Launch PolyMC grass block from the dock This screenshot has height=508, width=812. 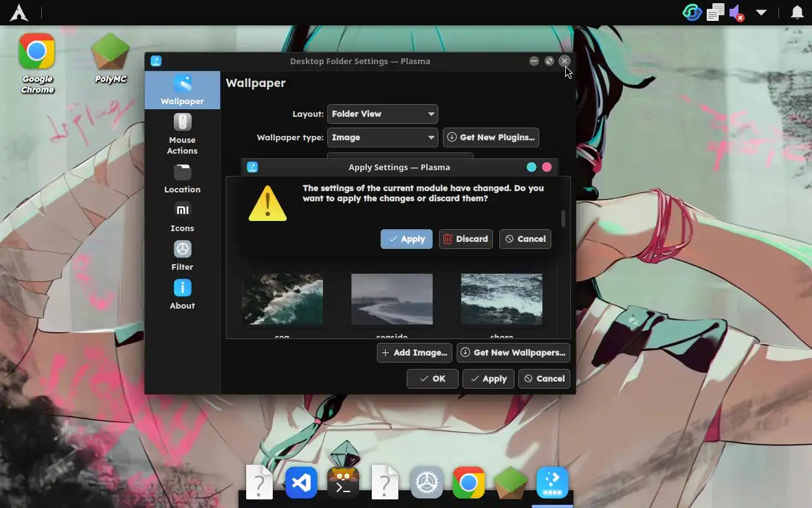pyautogui.click(x=511, y=484)
